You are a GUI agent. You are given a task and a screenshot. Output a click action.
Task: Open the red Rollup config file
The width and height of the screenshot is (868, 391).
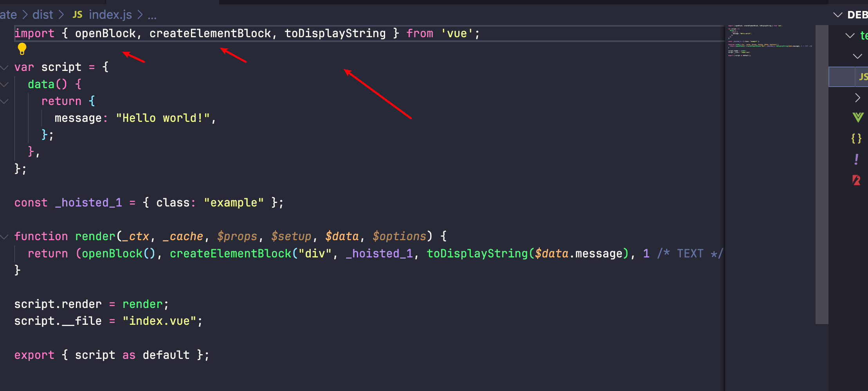[x=856, y=180]
